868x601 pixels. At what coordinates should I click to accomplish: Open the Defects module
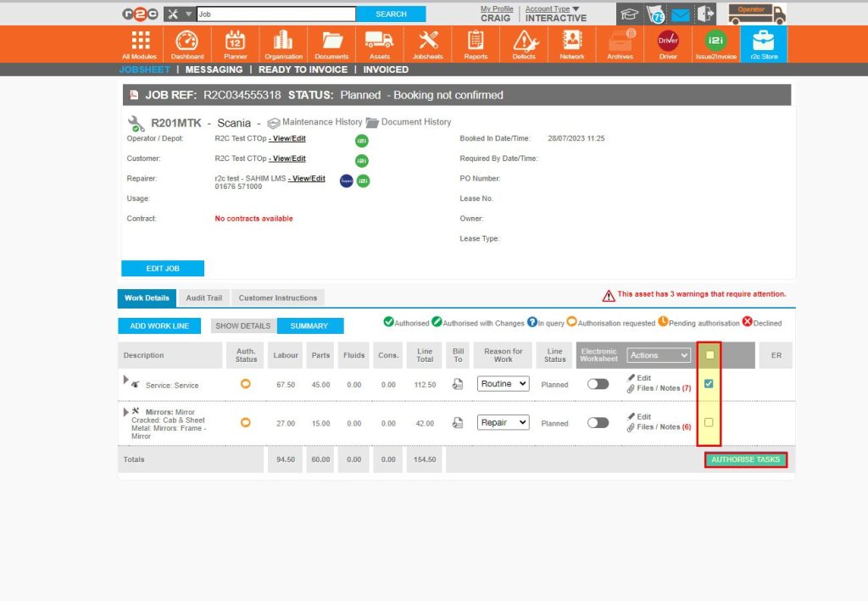pyautogui.click(x=523, y=44)
